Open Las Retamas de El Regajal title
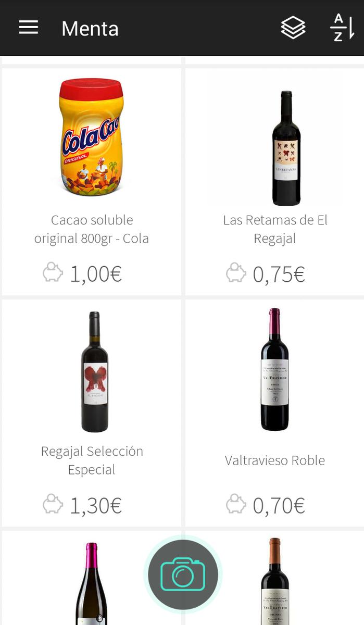 point(275,229)
